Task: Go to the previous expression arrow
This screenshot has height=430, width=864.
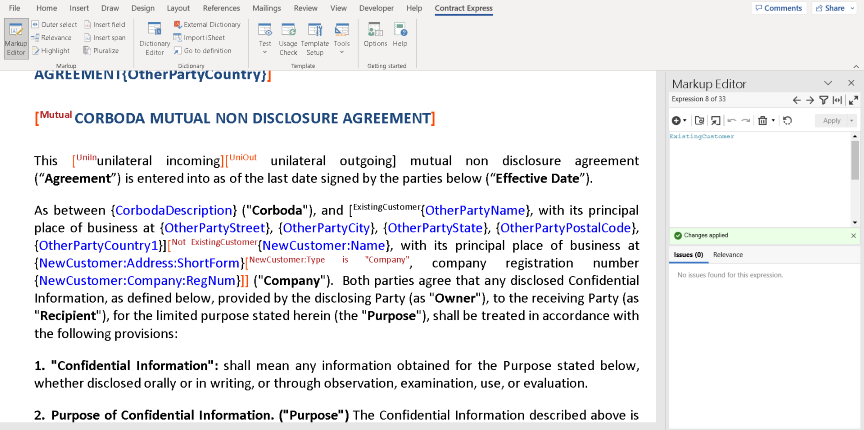Action: (797, 100)
